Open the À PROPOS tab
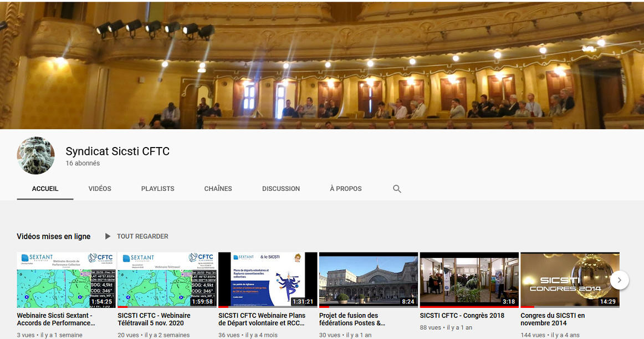 (x=346, y=189)
